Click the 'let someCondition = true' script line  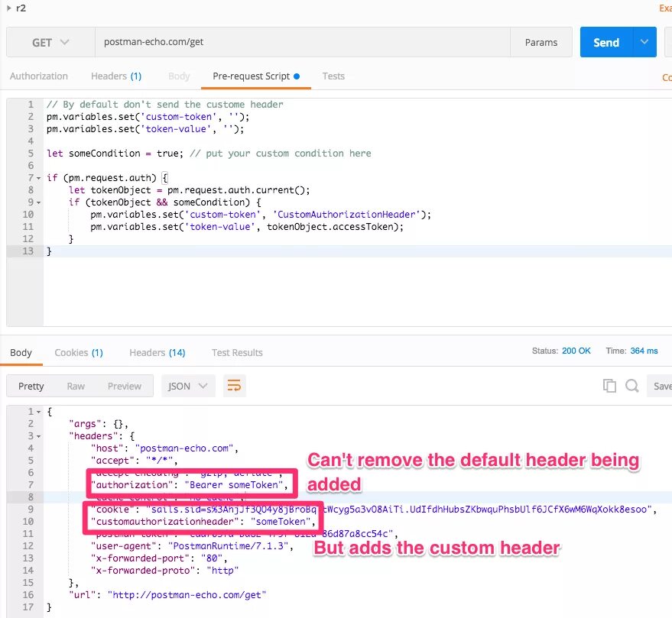(x=209, y=154)
